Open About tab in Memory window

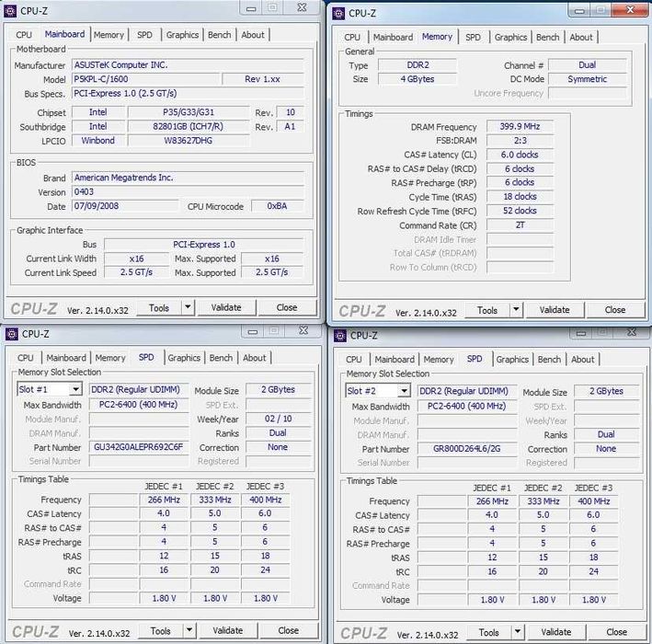(x=581, y=38)
